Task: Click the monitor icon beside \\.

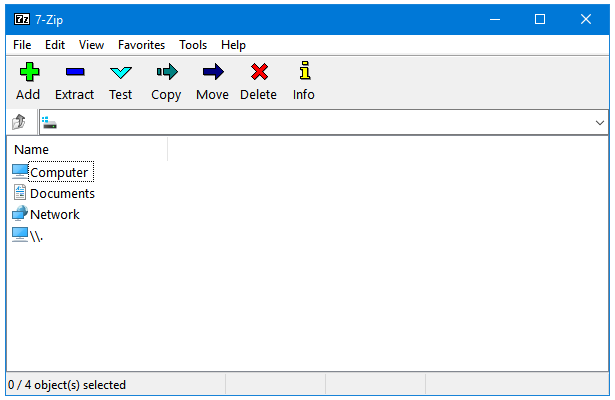Action: point(20,235)
